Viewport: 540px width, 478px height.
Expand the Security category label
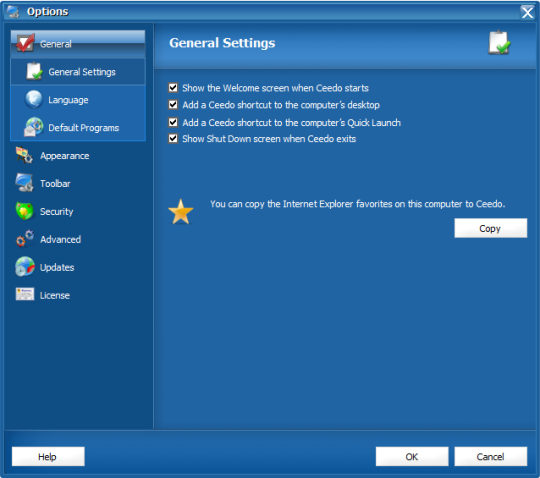[56, 212]
